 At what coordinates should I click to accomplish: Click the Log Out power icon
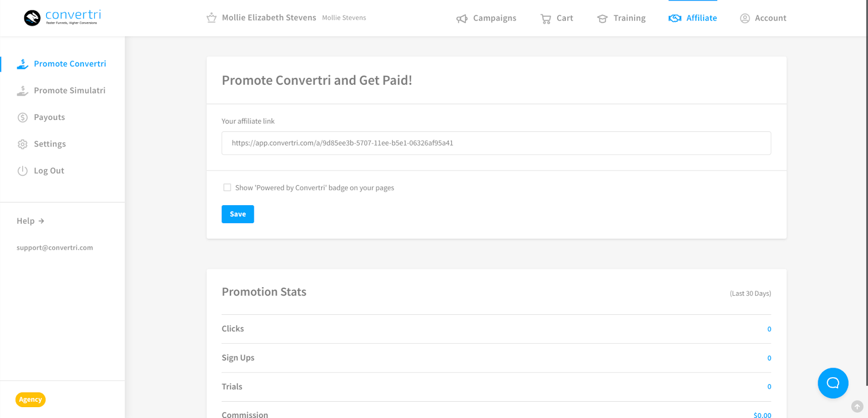(22, 170)
